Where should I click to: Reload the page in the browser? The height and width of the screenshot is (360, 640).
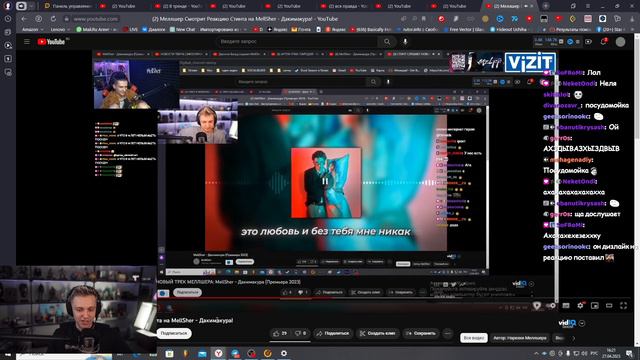pos(53,19)
